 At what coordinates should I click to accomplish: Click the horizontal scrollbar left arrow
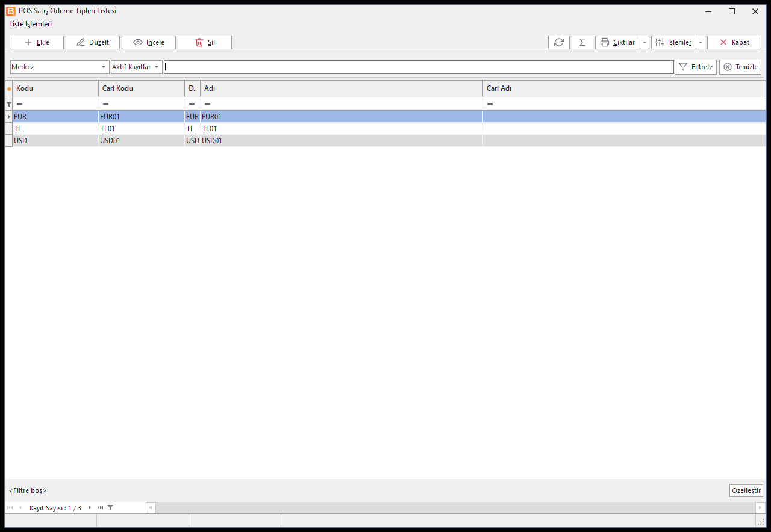tap(151, 508)
